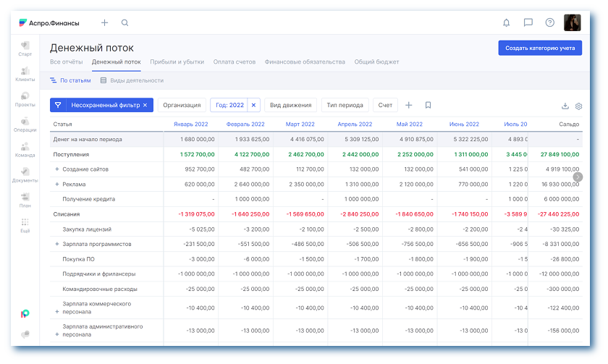Select the По статьям view
Image resolution: width=608 pixels, height=364 pixels.
point(70,80)
